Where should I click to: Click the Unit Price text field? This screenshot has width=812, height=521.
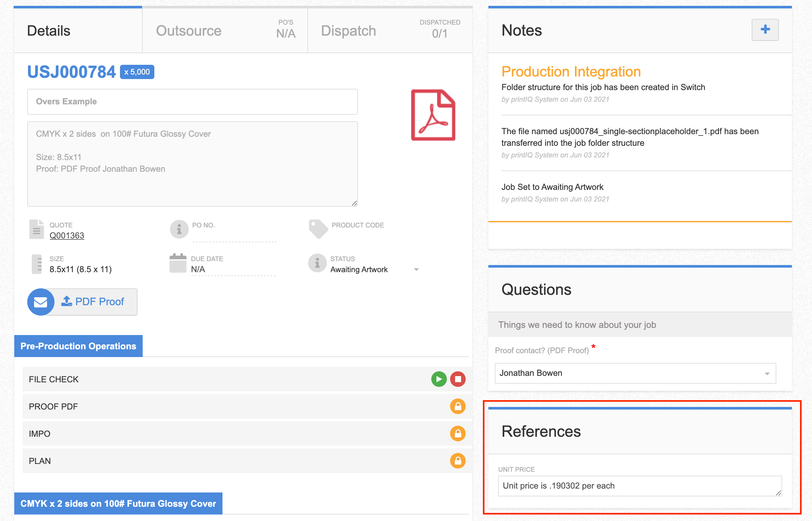point(639,486)
